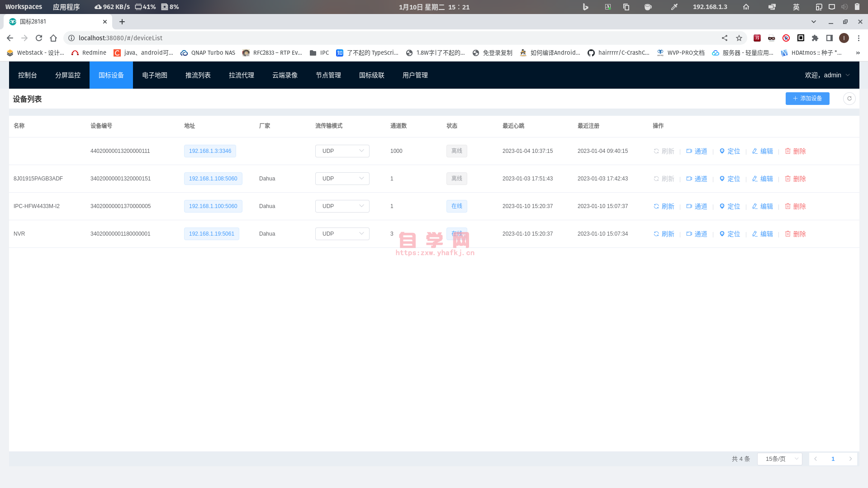Switch to the 分屏监控 tab
868x488 pixels.
[68, 75]
